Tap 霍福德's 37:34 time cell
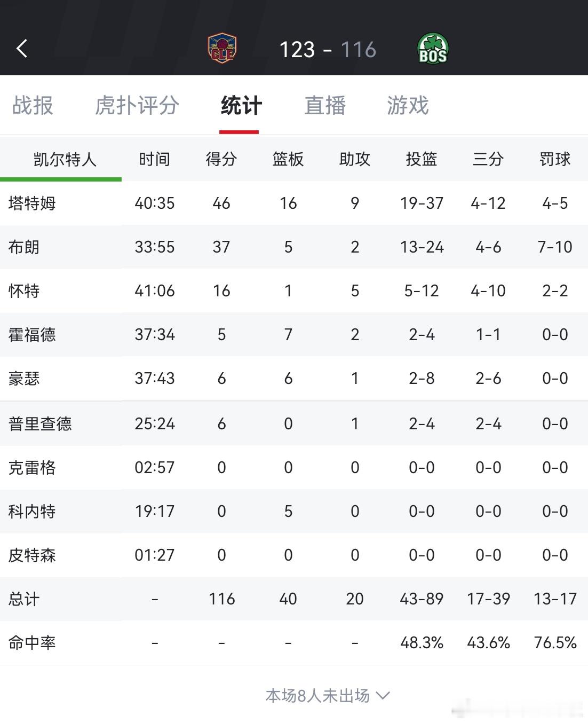Screen dimensions: 588x723 click(x=155, y=334)
